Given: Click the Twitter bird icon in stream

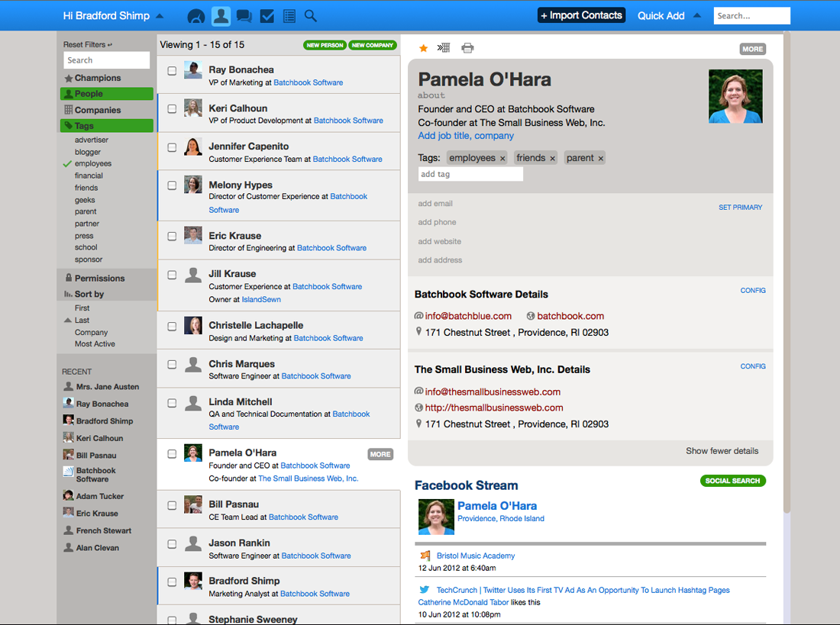Looking at the screenshot, I should click(425, 590).
